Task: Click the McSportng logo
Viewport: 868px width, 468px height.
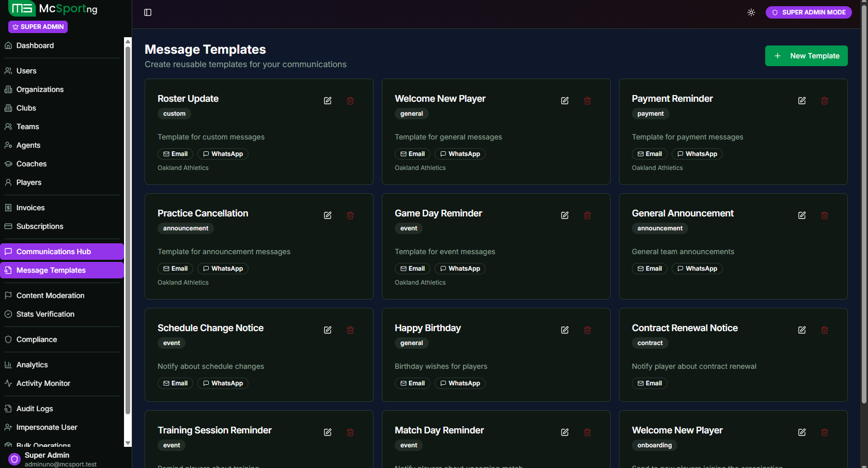Action: click(53, 9)
